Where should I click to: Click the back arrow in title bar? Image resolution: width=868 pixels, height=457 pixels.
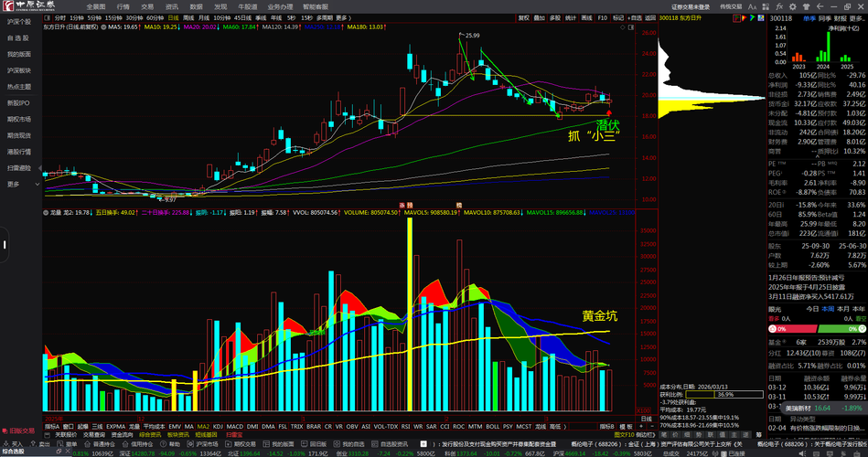click(x=820, y=6)
